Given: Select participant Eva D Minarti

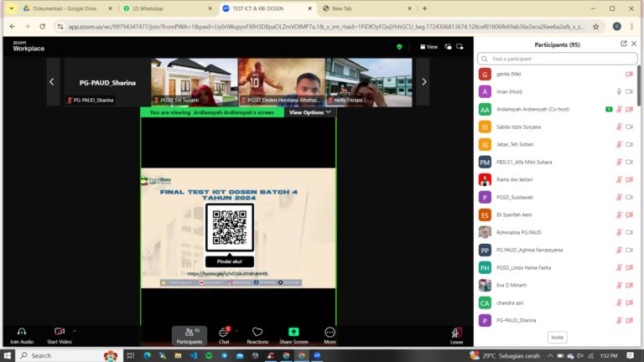Looking at the screenshot, I should coord(557,285).
